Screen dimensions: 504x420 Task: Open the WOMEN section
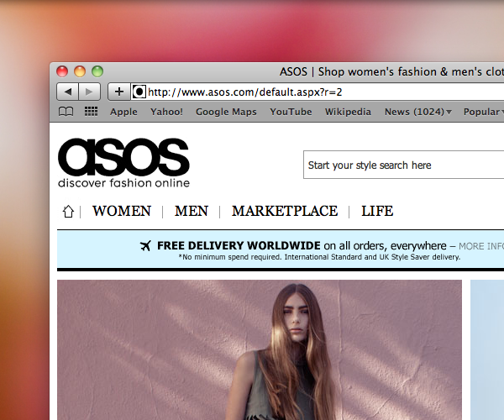point(122,211)
